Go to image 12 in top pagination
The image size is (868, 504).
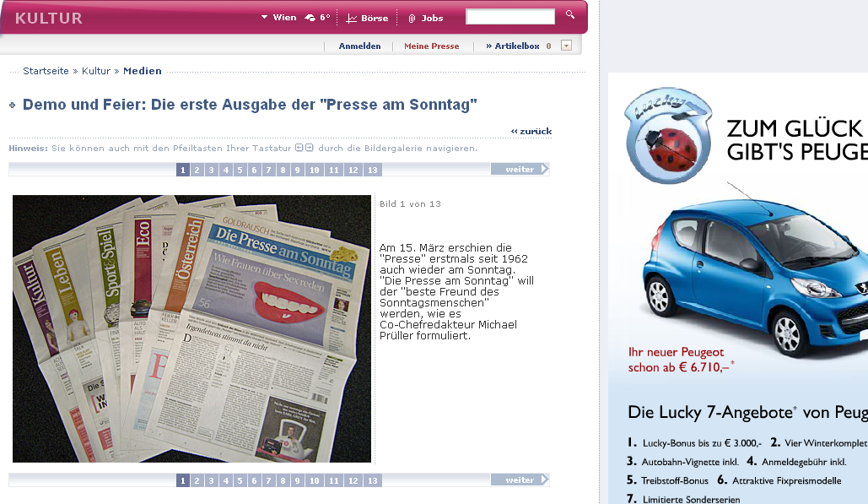tap(353, 170)
